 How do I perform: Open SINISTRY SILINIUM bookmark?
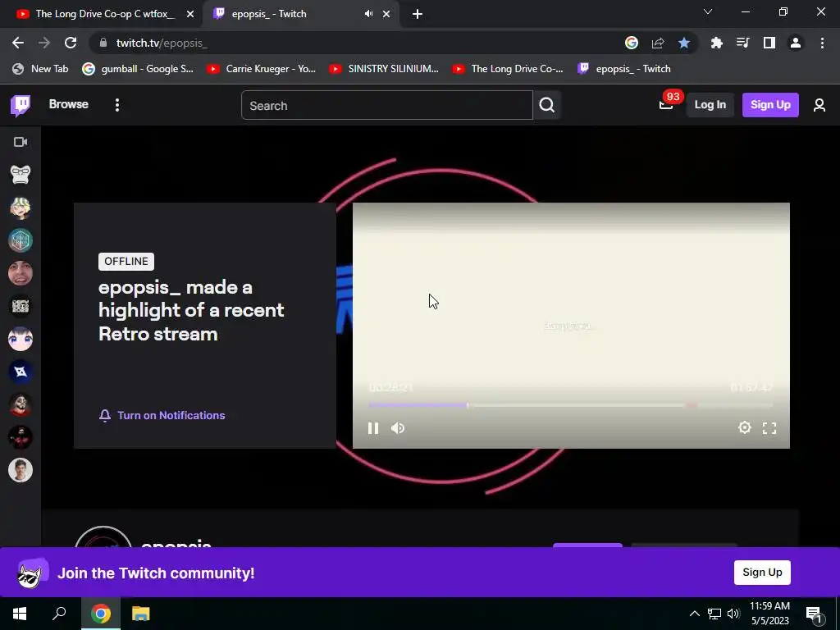(384, 69)
